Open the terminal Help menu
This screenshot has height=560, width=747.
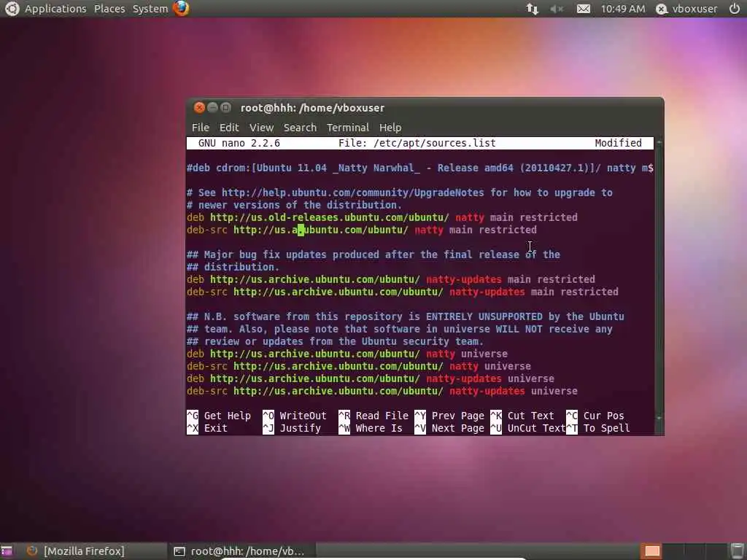[x=390, y=128]
